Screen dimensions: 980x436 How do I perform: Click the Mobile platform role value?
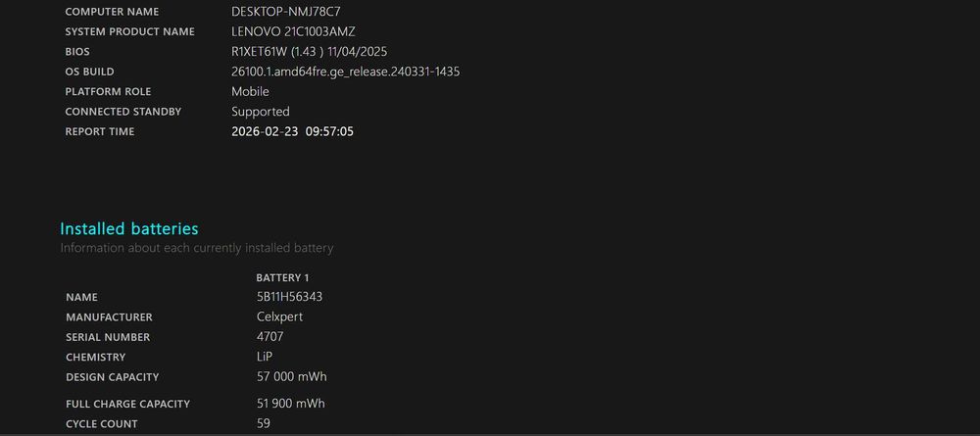point(250,91)
